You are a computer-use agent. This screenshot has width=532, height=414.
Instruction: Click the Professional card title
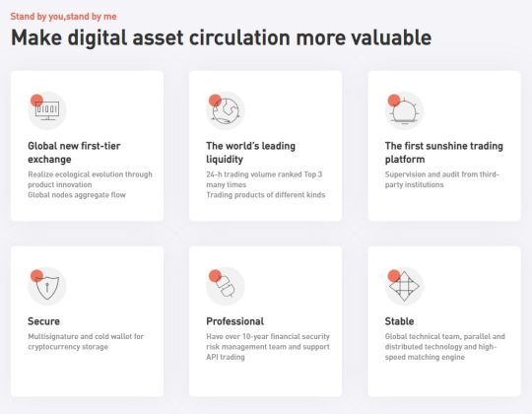(x=234, y=321)
